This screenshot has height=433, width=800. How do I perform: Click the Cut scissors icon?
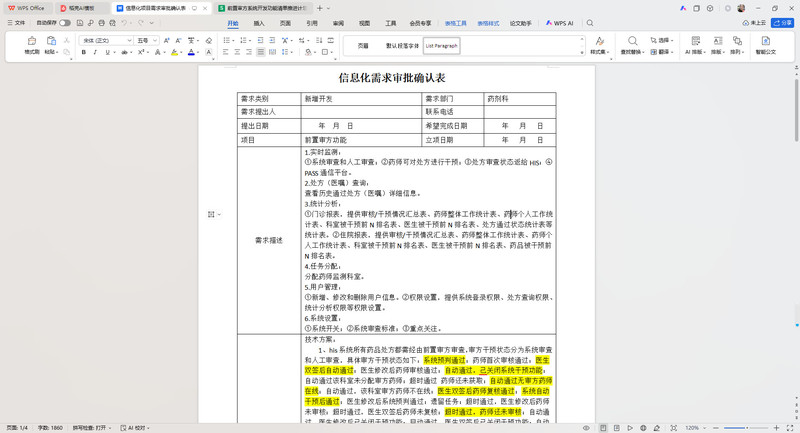click(66, 40)
